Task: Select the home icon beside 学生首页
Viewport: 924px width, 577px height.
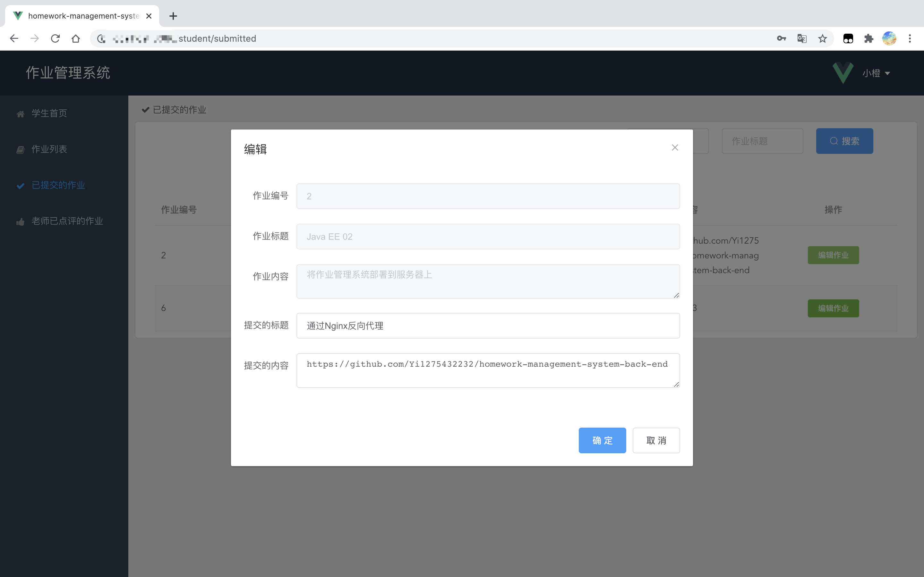Action: (x=20, y=113)
